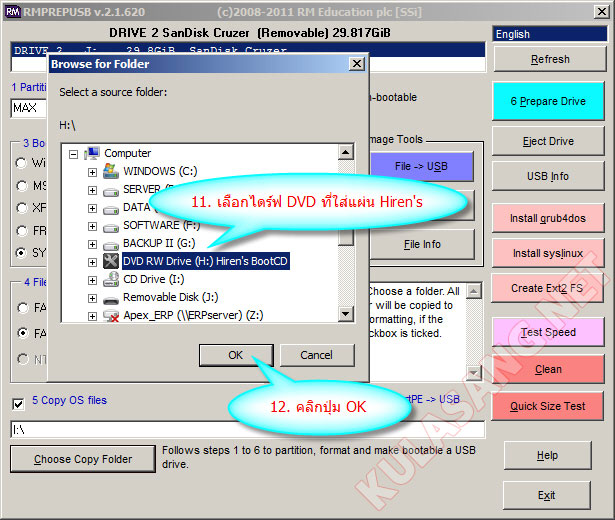Click Install grub4dos button

click(x=548, y=218)
